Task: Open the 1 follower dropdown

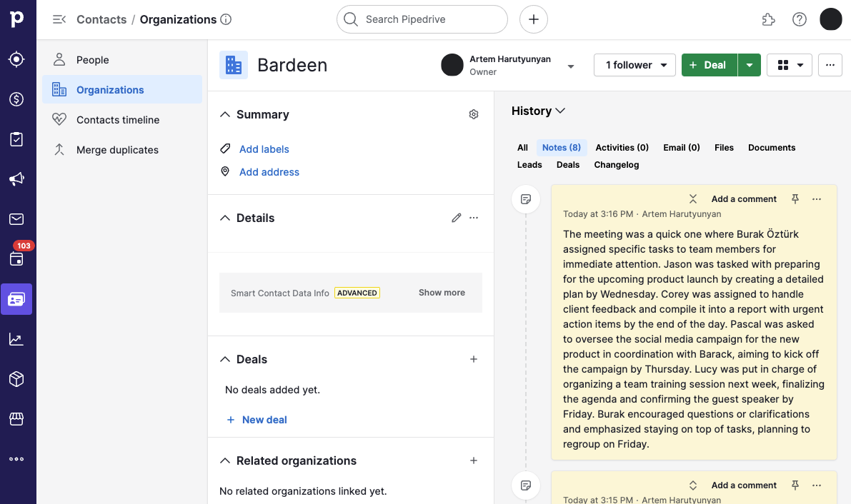Action: [634, 65]
